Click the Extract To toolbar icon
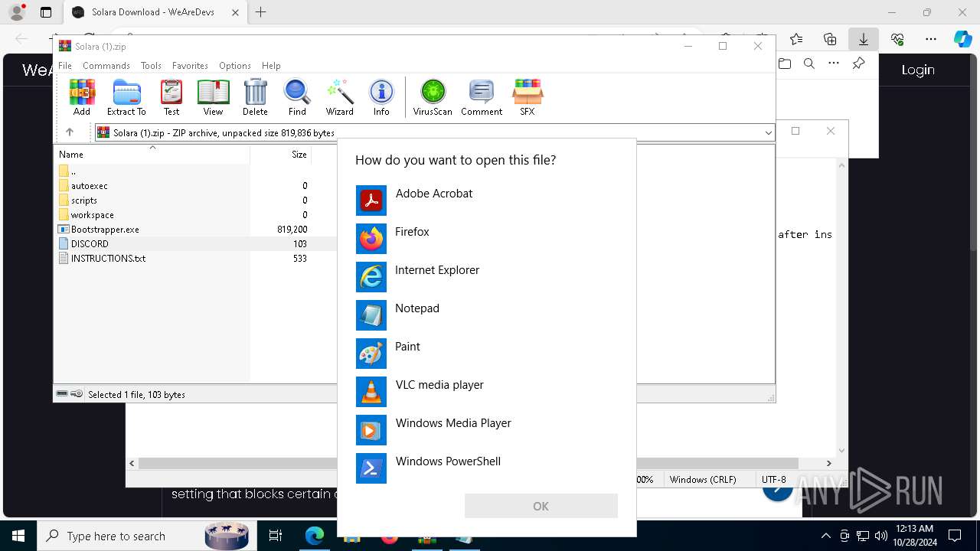The height and width of the screenshot is (551, 980). pos(126,97)
